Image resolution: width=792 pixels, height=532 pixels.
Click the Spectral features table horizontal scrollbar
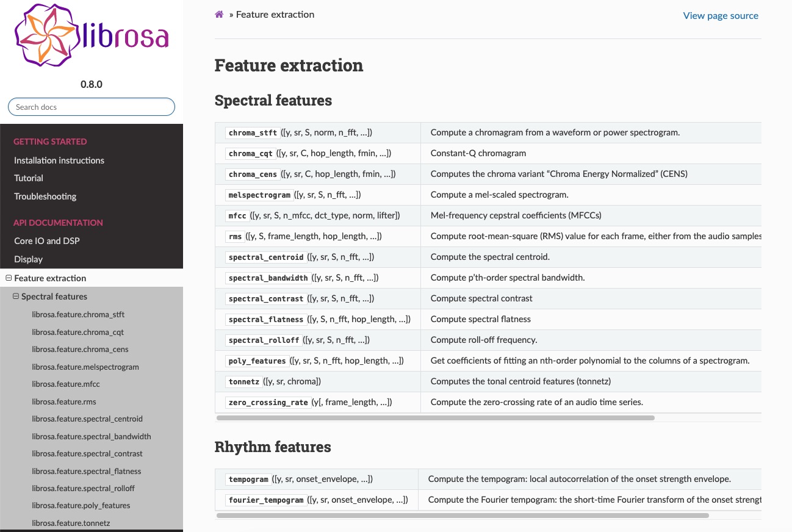pyautogui.click(x=435, y=418)
